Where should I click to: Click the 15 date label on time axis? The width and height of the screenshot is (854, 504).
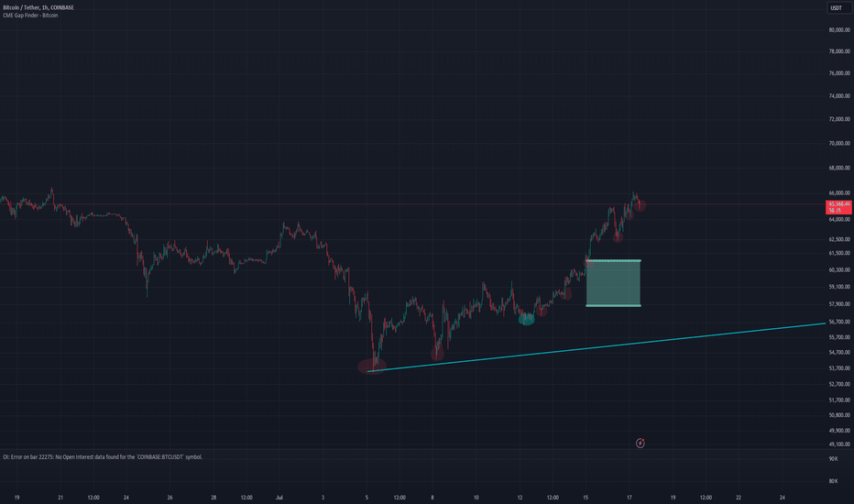pyautogui.click(x=586, y=498)
